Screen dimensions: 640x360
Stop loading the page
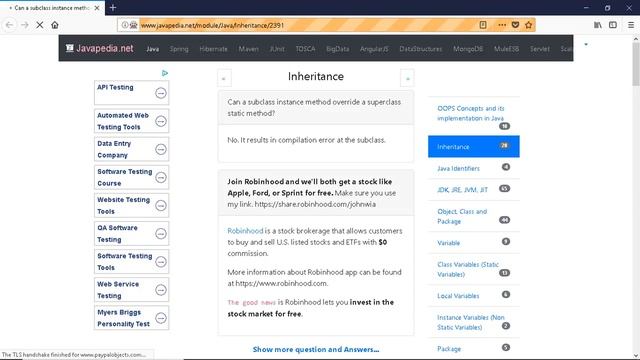click(x=40, y=25)
